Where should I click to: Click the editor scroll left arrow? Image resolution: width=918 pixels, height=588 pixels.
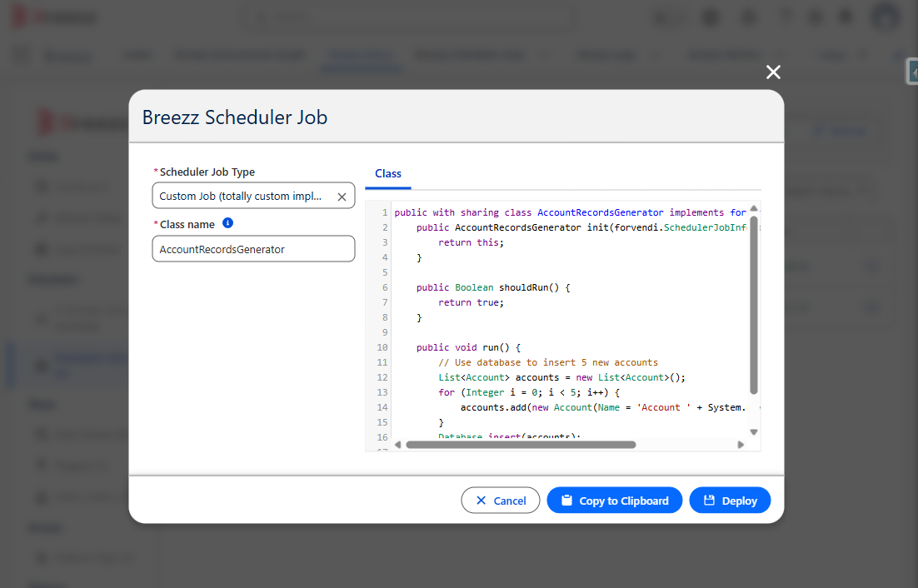point(398,445)
